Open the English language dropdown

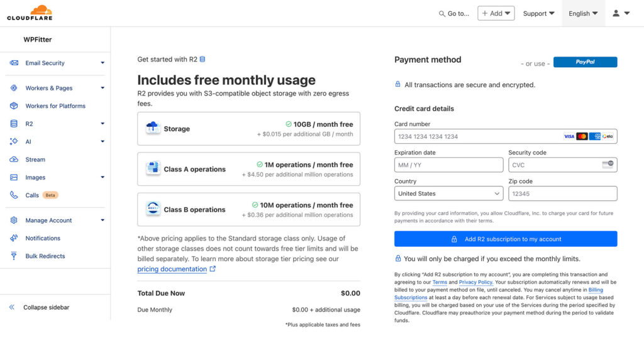pos(583,13)
